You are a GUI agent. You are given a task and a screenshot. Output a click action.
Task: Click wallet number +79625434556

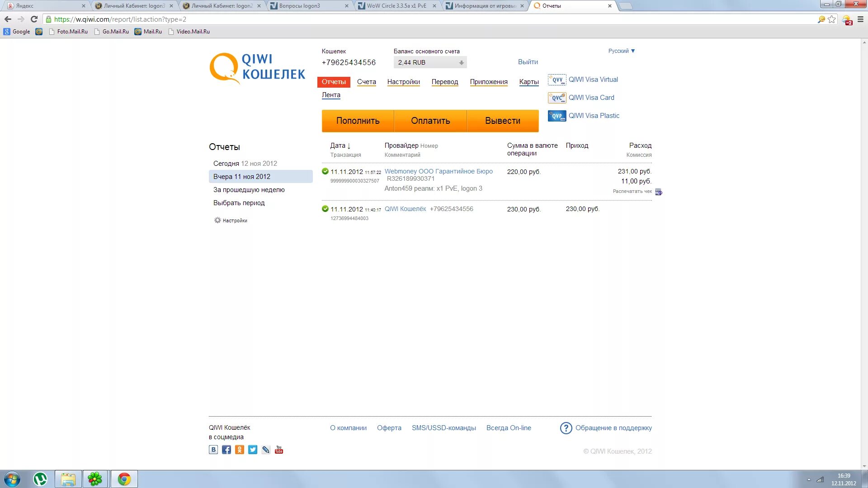click(349, 62)
